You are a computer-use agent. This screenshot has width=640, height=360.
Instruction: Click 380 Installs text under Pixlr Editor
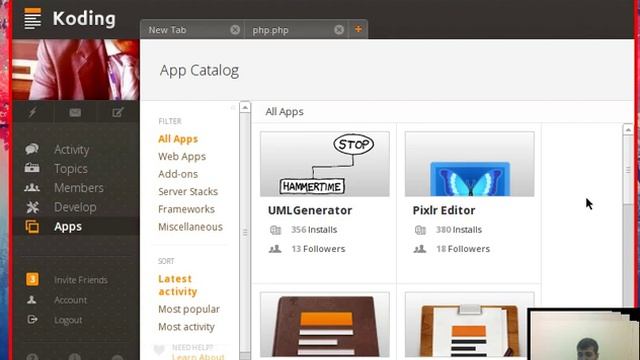click(x=459, y=230)
